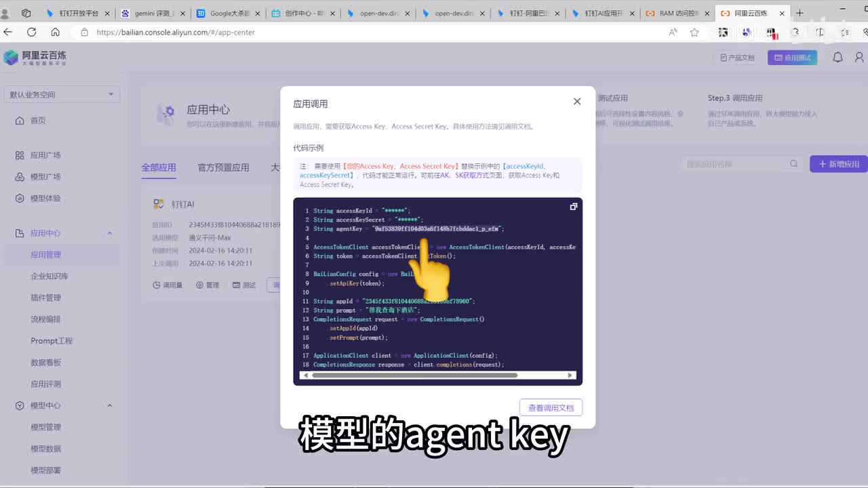Viewport: 868px width, 488px height.
Task: Click the 新增应用 button
Action: 838,164
